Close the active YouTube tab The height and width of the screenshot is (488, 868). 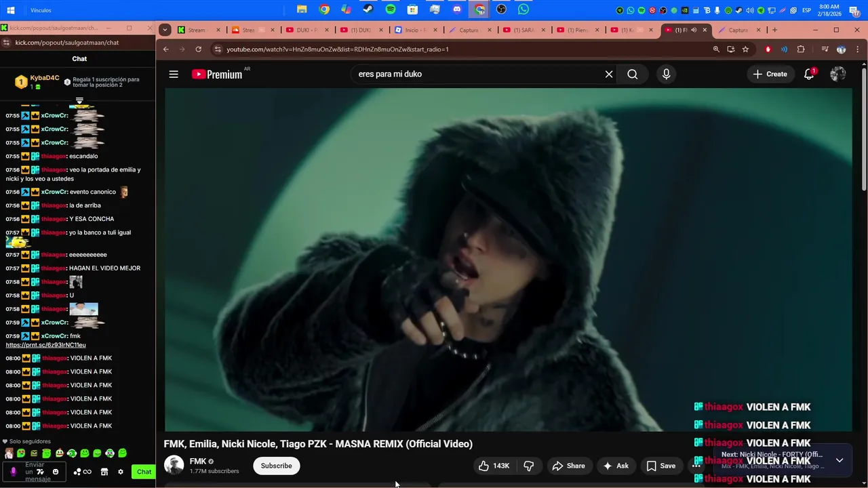[x=705, y=30]
